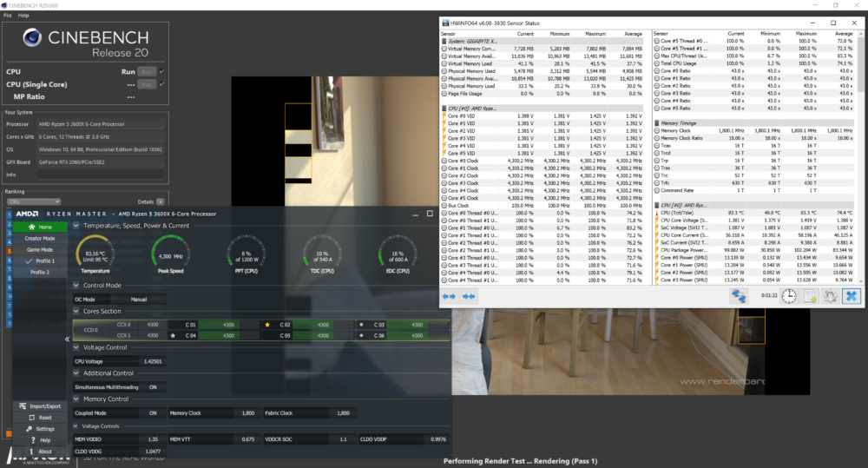868x468 pixels.
Task: Open Ryzen Master Settings via its key icon
Action: 29,429
